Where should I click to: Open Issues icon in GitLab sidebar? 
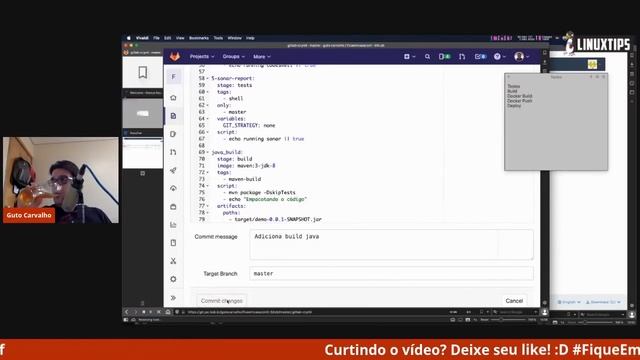pyautogui.click(x=173, y=134)
